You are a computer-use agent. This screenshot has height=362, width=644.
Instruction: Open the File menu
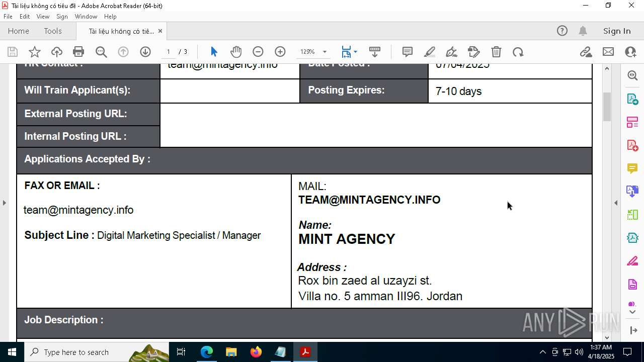tap(8, 17)
